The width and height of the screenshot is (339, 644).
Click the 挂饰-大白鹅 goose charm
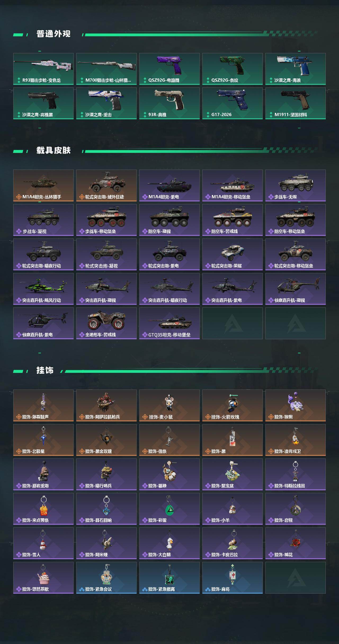[x=169, y=543]
